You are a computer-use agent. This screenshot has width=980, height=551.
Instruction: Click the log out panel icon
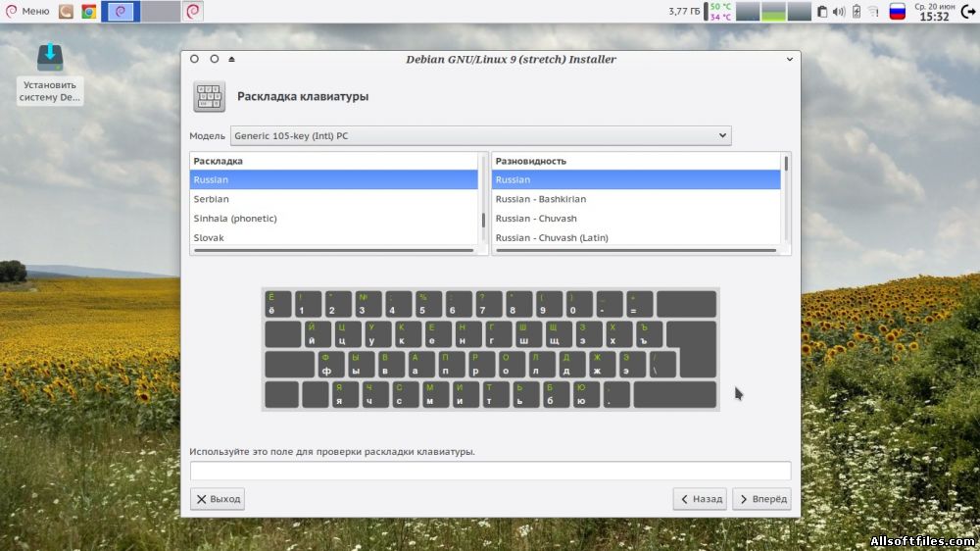click(969, 11)
